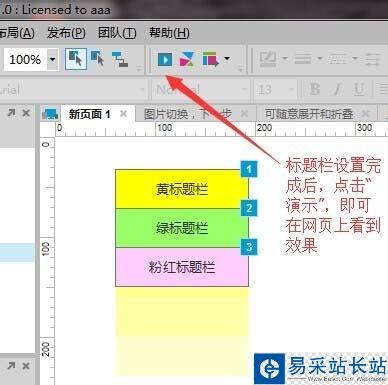
Task: Select the intersected selection mode tool
Action: click(76, 59)
